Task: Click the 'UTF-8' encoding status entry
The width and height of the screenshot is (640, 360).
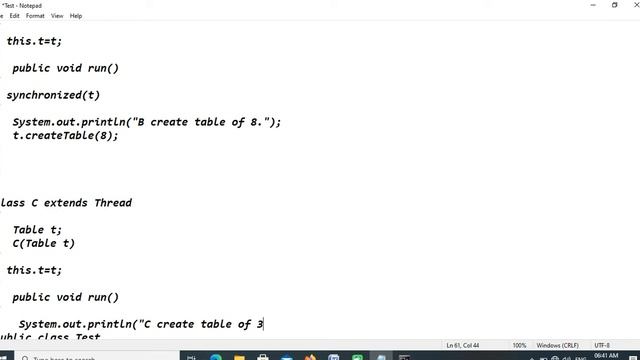Action: 602,345
